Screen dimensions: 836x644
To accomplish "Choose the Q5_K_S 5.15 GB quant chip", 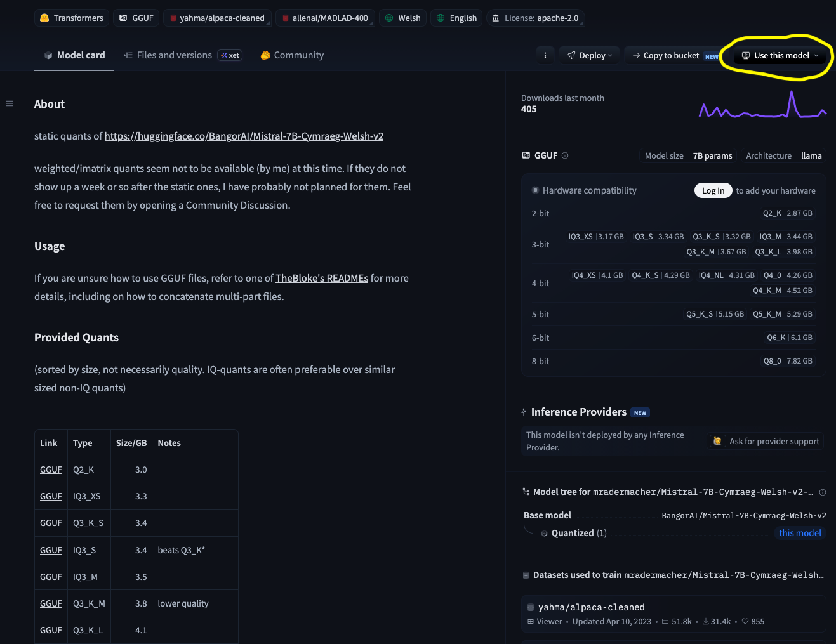I will [x=715, y=314].
